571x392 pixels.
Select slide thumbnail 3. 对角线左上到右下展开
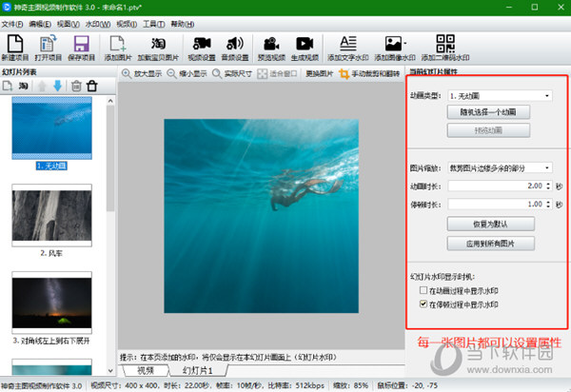point(51,303)
